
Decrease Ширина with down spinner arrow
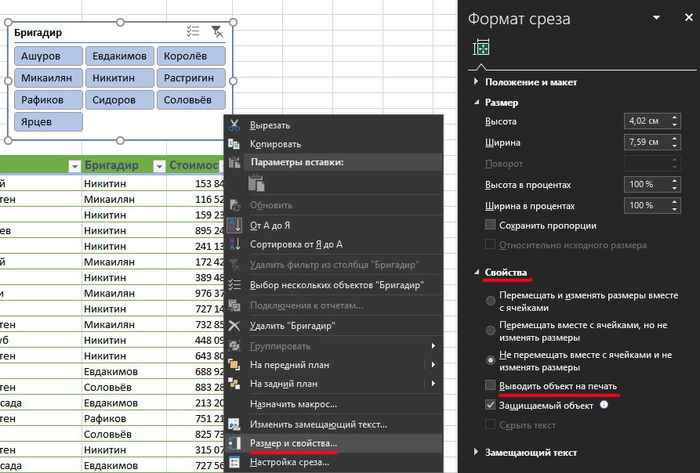(x=675, y=146)
